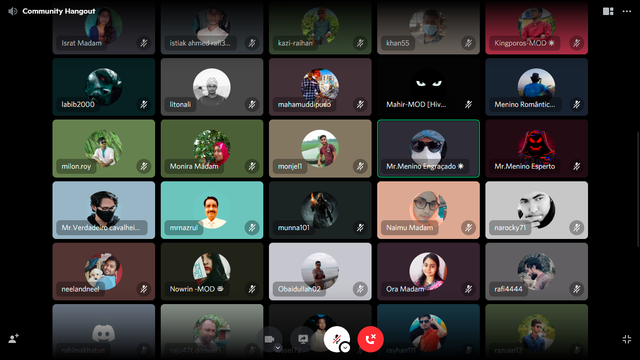Click the Monira Madam name label
The height and width of the screenshot is (360, 640).
(194, 166)
